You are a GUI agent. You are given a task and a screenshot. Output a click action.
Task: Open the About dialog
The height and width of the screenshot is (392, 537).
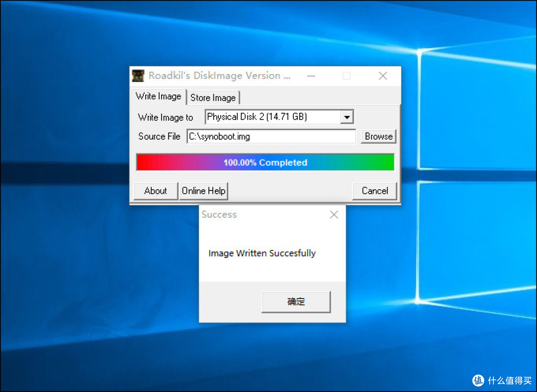156,191
